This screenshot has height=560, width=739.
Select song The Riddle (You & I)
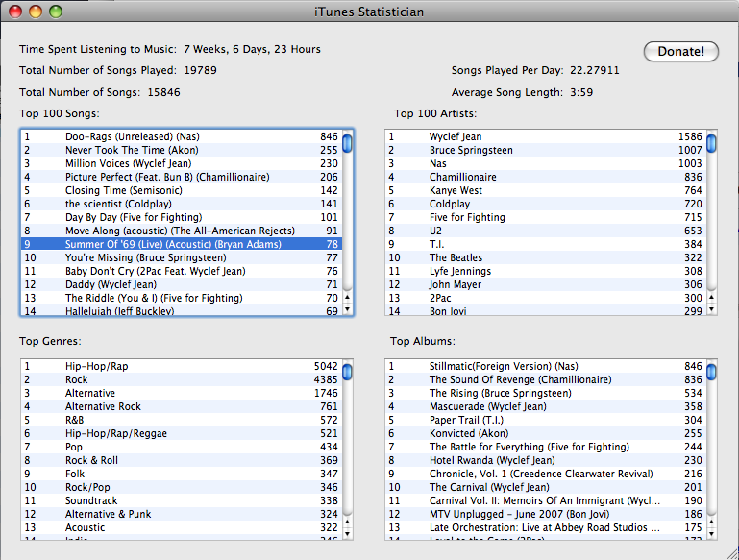point(182,298)
